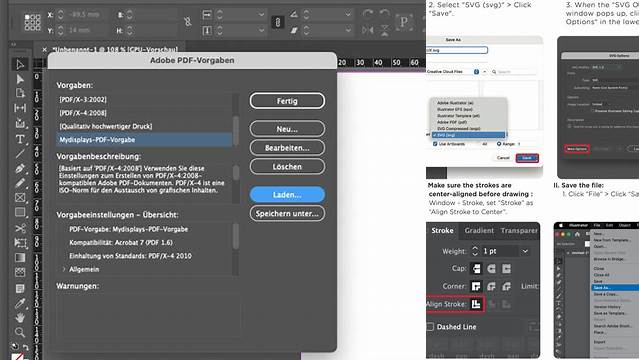The height and width of the screenshot is (360, 639).
Task: Enable the Dashed Line checkbox
Action: (x=430, y=327)
